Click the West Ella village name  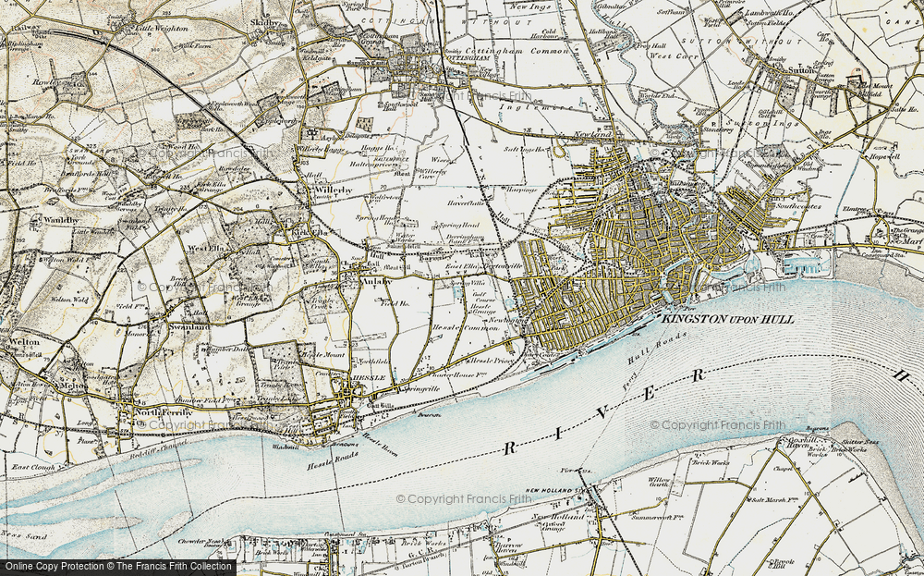click(x=205, y=249)
